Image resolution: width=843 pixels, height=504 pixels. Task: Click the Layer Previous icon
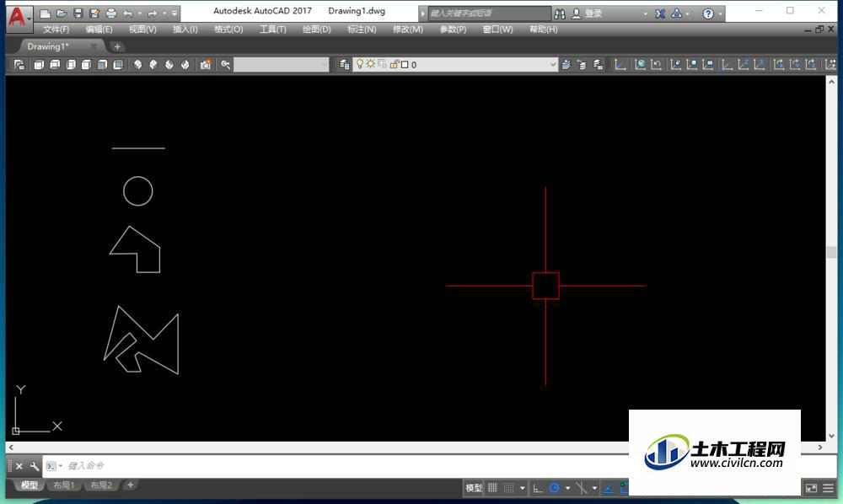point(582,65)
